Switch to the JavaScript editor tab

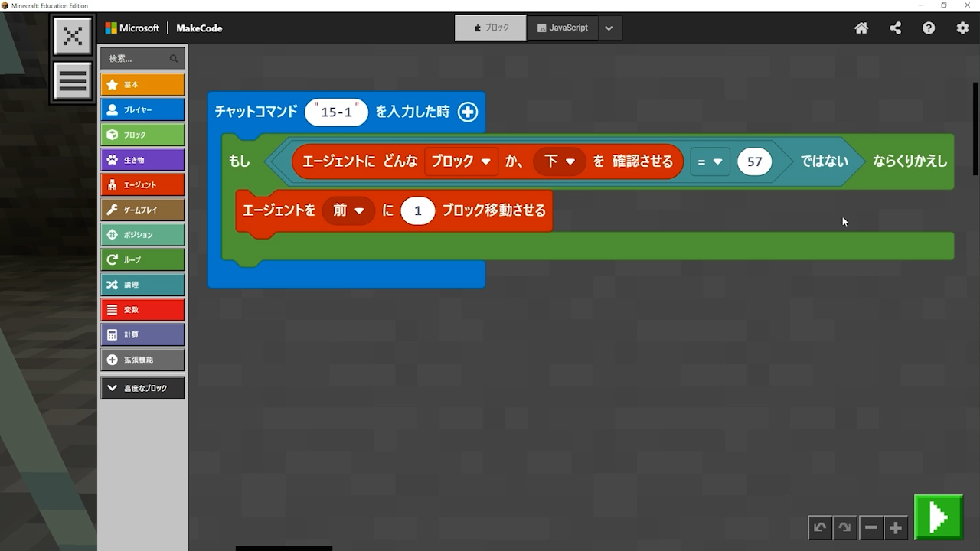pos(563,28)
